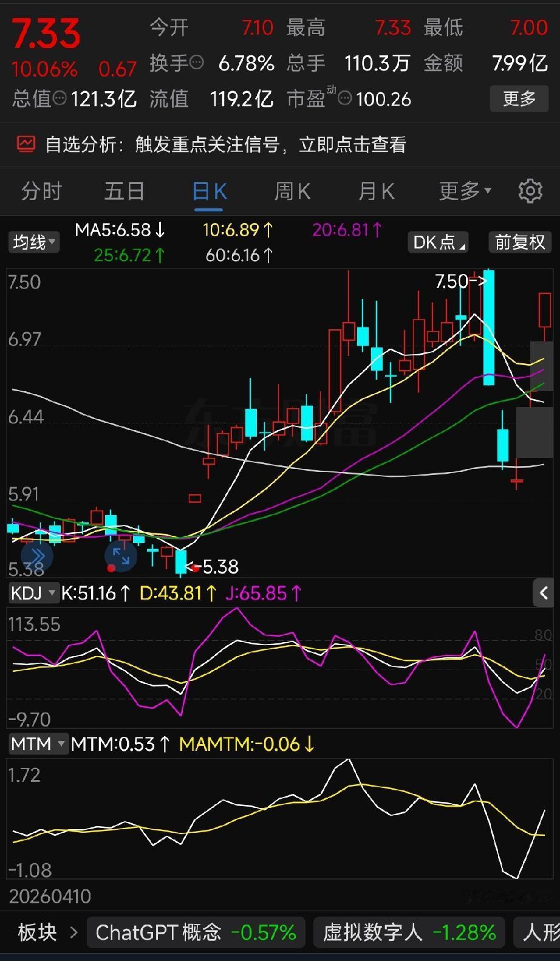Tap the info icon next to 换手

click(197, 62)
